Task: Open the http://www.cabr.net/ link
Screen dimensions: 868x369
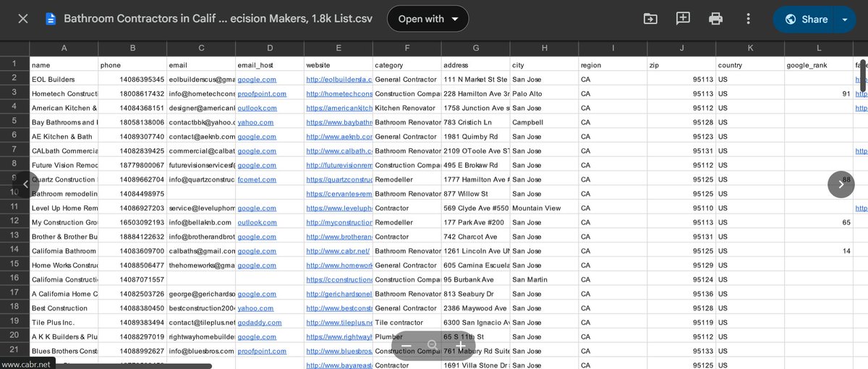Action: pos(338,251)
